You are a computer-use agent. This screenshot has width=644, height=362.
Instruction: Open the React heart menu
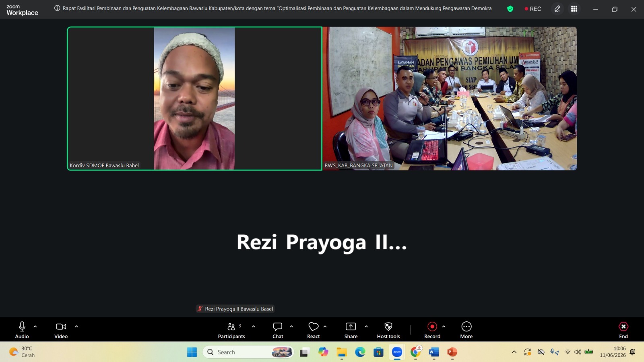click(x=314, y=330)
